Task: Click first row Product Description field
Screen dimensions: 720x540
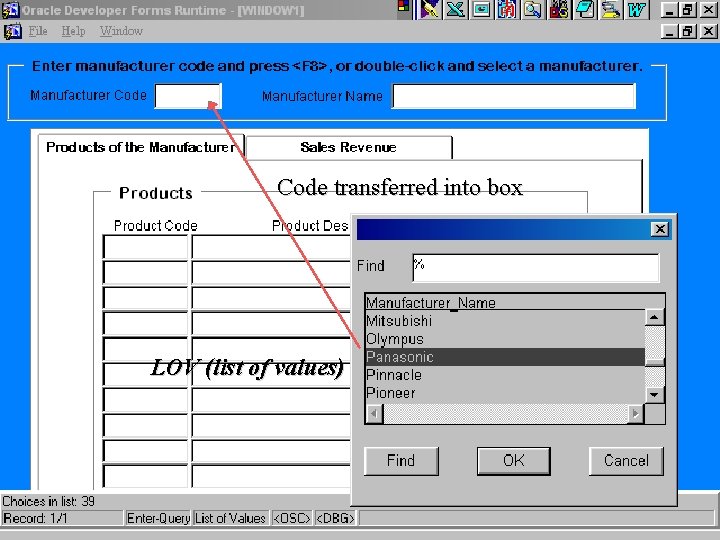Action: (271, 247)
